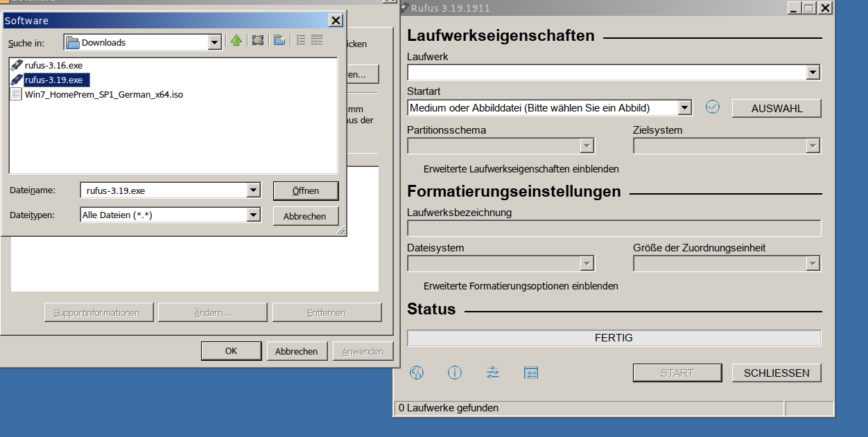Select file rufus-3.19.exe
This screenshot has height=437, width=868.
[53, 80]
